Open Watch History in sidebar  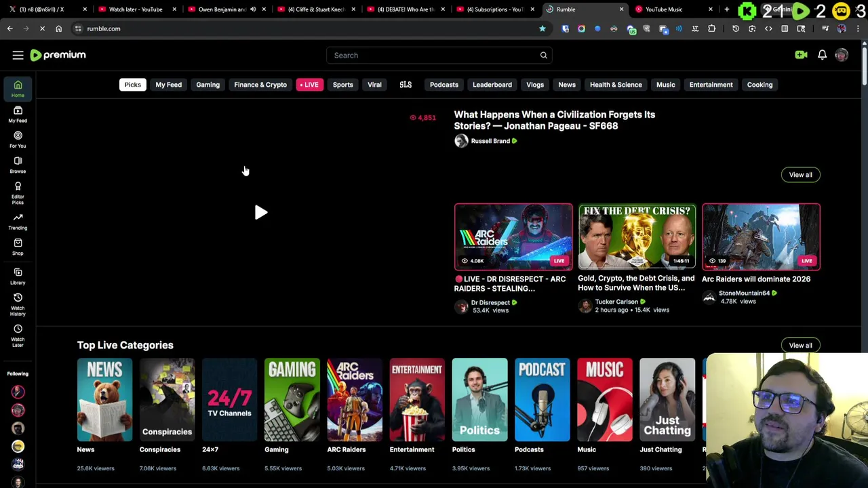click(x=18, y=305)
